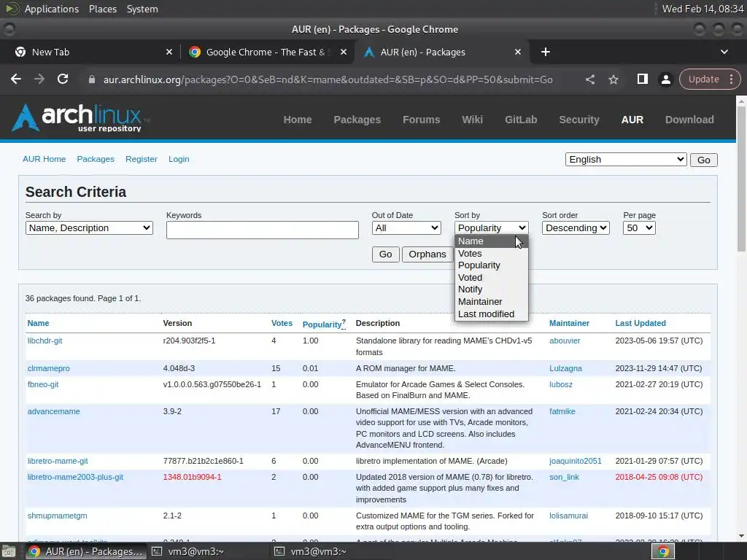Click the Keywords input field
Viewport: 747px width, 560px height.
[262, 230]
